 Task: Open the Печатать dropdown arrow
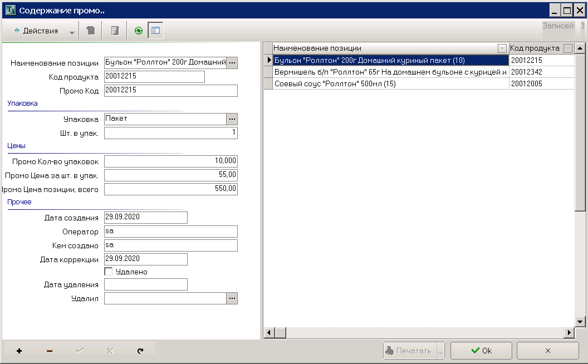point(440,351)
